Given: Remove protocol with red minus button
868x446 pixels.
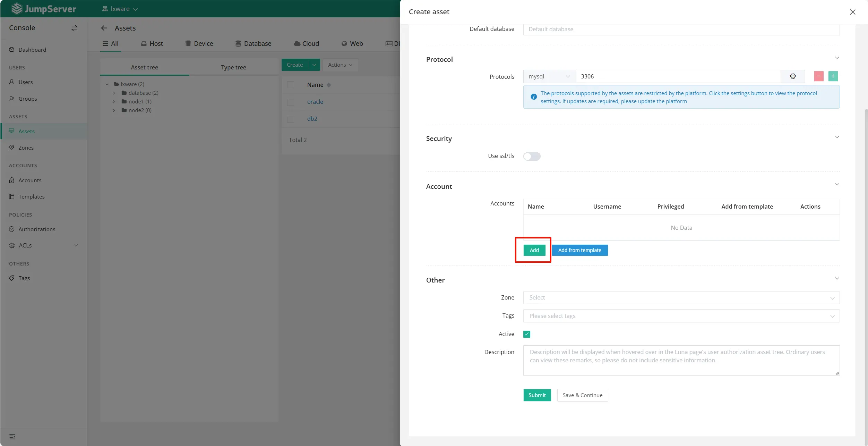Looking at the screenshot, I should point(819,76).
